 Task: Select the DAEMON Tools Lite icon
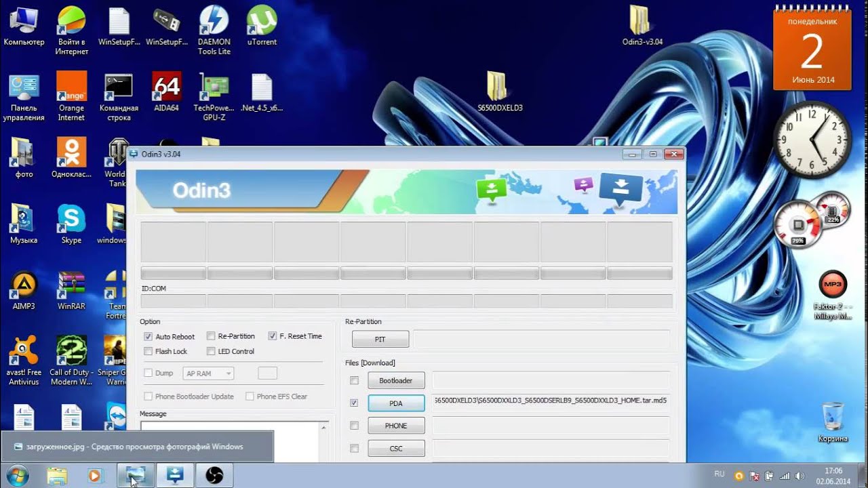point(214,30)
